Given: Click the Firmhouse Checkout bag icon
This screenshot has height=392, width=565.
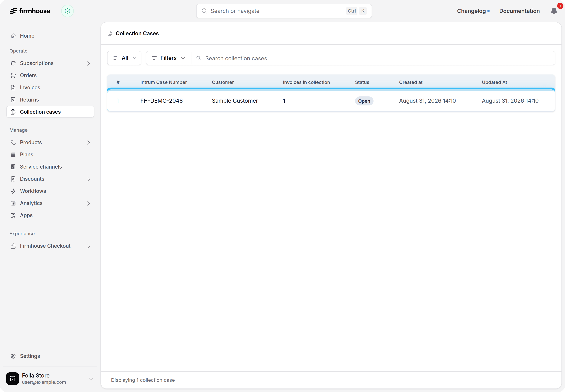Looking at the screenshot, I should pos(13,246).
